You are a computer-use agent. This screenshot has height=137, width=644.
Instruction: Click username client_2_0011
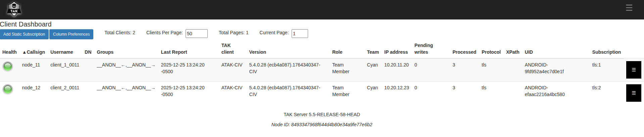tap(65, 88)
